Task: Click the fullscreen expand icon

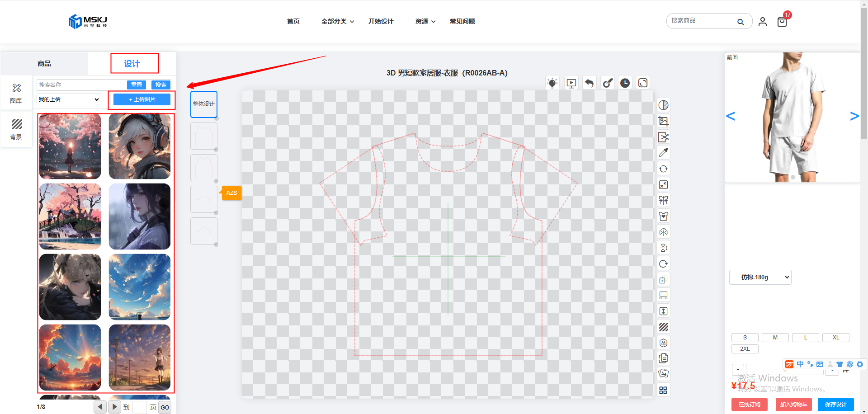Action: [x=643, y=83]
